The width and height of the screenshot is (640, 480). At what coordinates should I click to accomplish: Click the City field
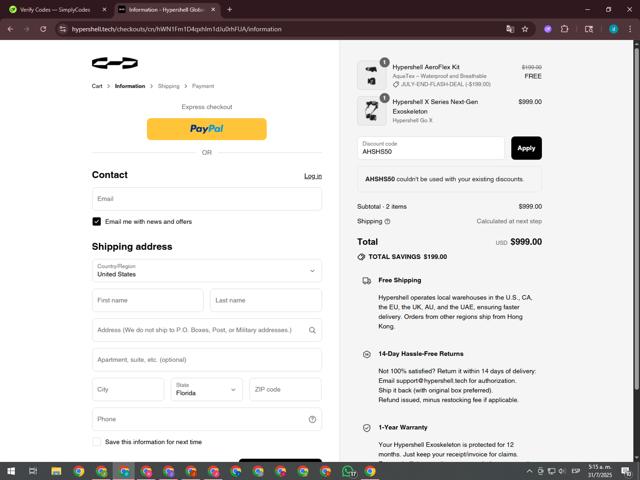(x=128, y=389)
